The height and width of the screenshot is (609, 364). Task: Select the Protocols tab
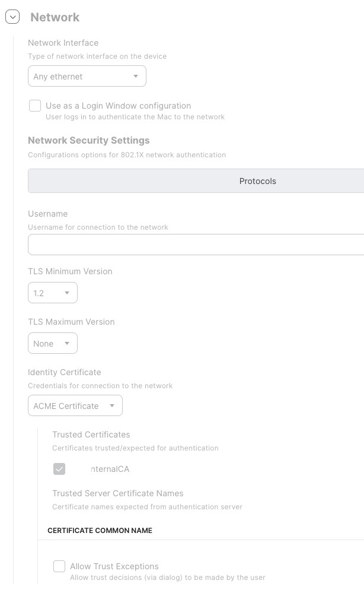pos(257,181)
